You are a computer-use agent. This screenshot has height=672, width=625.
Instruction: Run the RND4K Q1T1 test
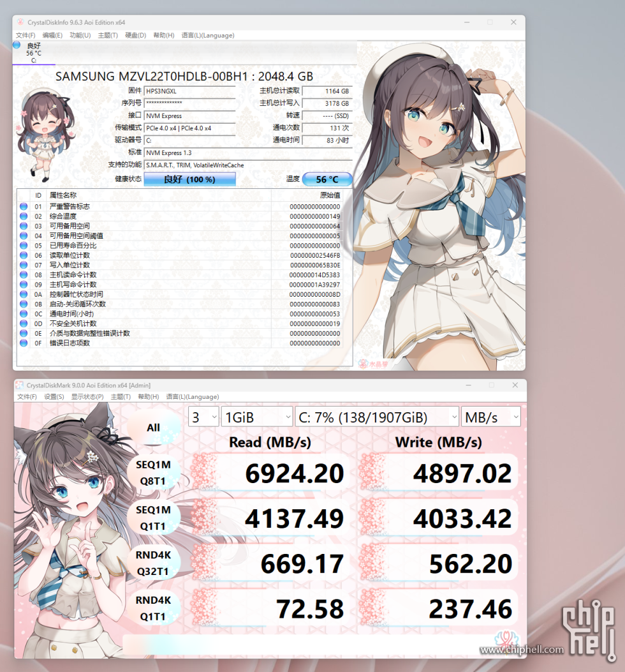pos(153,608)
